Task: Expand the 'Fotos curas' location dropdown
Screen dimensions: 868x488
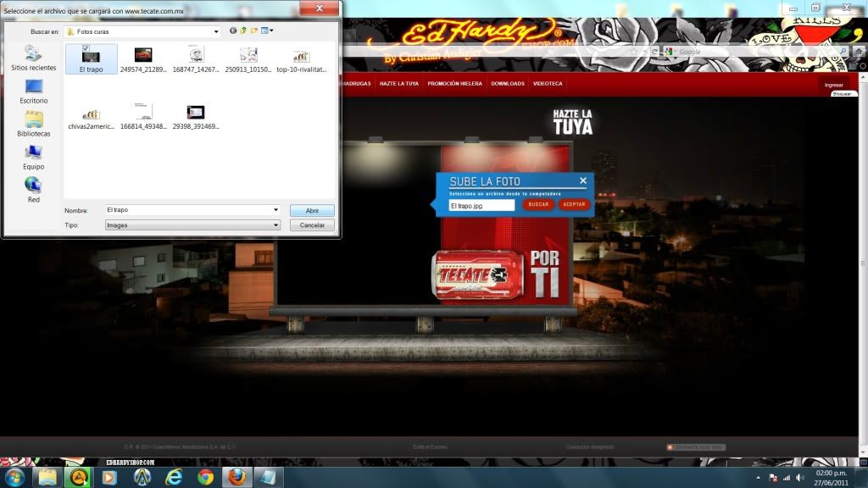Action: click(x=216, y=31)
